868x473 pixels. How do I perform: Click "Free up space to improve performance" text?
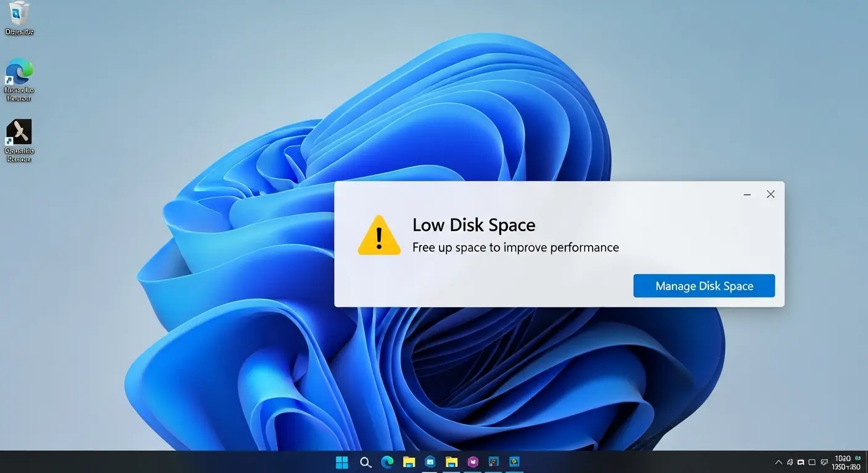pos(515,248)
